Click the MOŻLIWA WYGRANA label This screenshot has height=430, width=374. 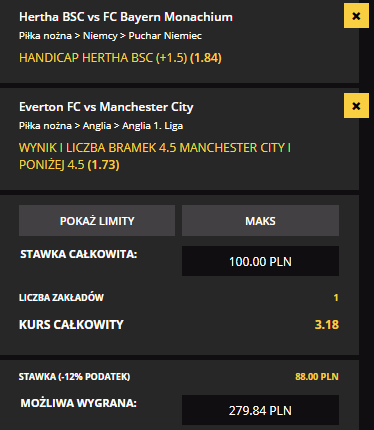click(x=79, y=403)
